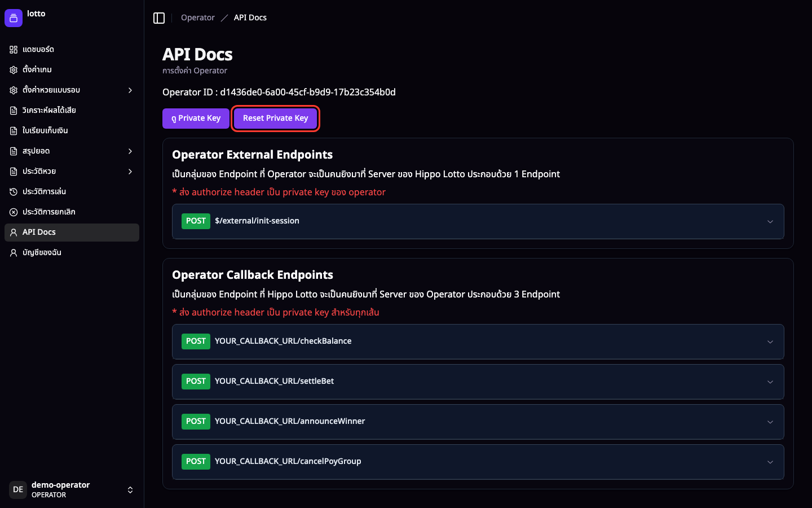
Task: Click the user icon beside บัญชีของฉัน
Action: 14,253
